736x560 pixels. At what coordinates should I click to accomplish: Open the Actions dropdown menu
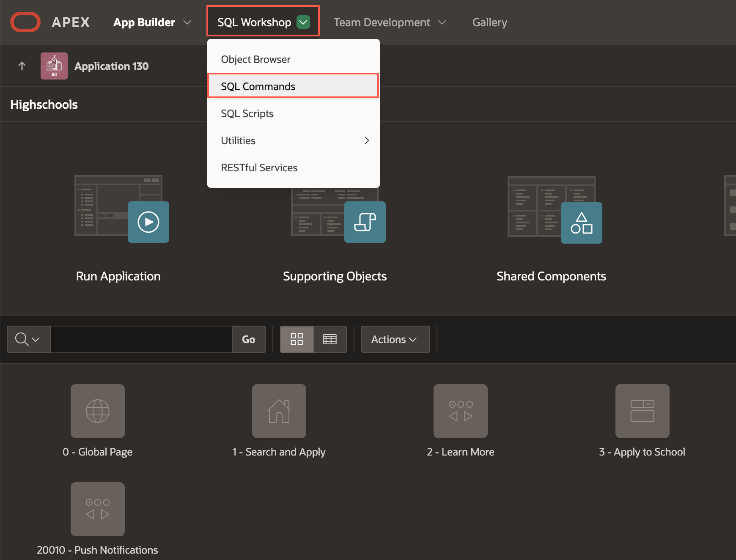click(x=395, y=339)
